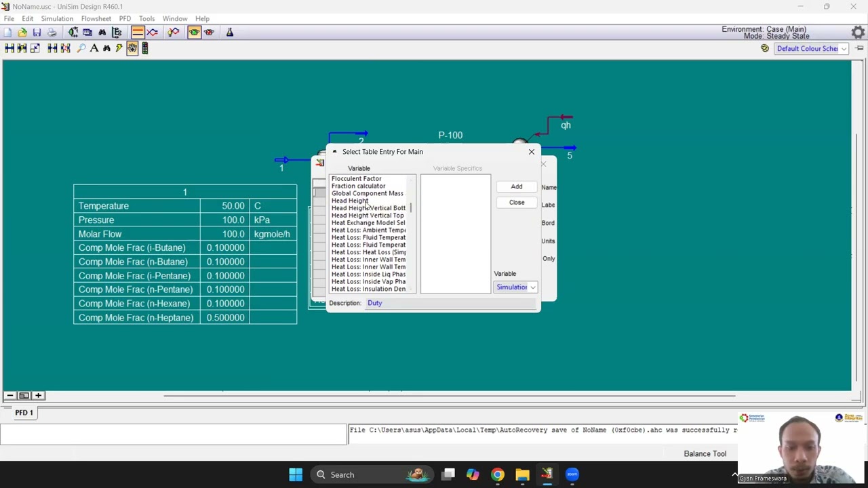Click the Close button in the dialog
This screenshot has height=488, width=868.
[517, 203]
